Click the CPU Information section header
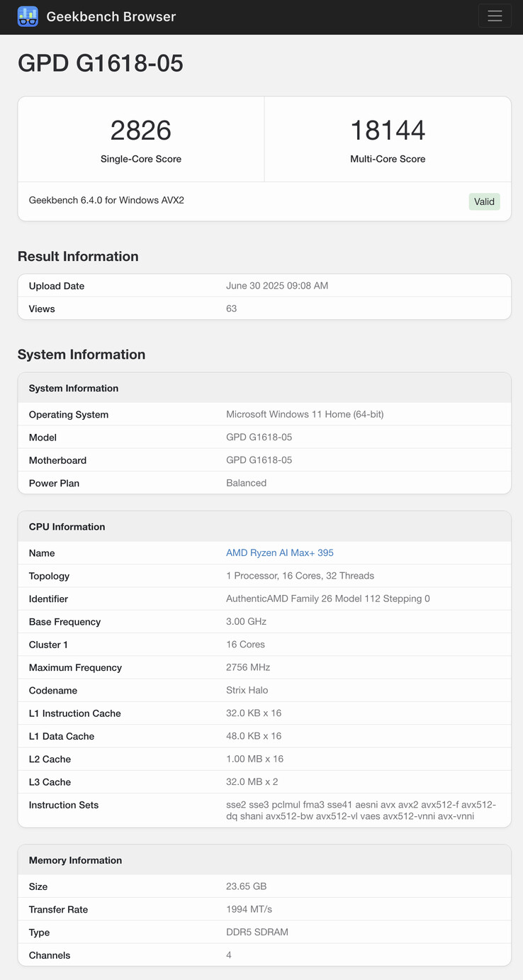This screenshot has width=523, height=980. (264, 527)
